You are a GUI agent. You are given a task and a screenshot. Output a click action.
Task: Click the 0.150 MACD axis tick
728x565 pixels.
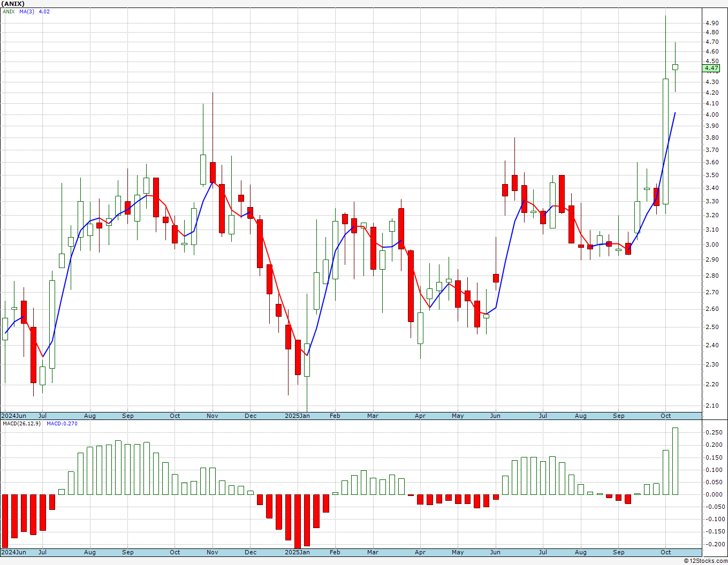pyautogui.click(x=714, y=457)
